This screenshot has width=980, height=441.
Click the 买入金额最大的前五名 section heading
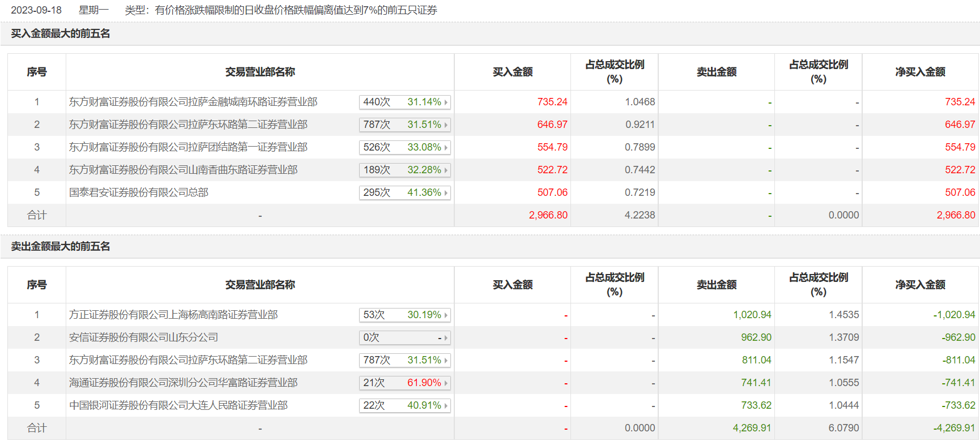(61, 33)
